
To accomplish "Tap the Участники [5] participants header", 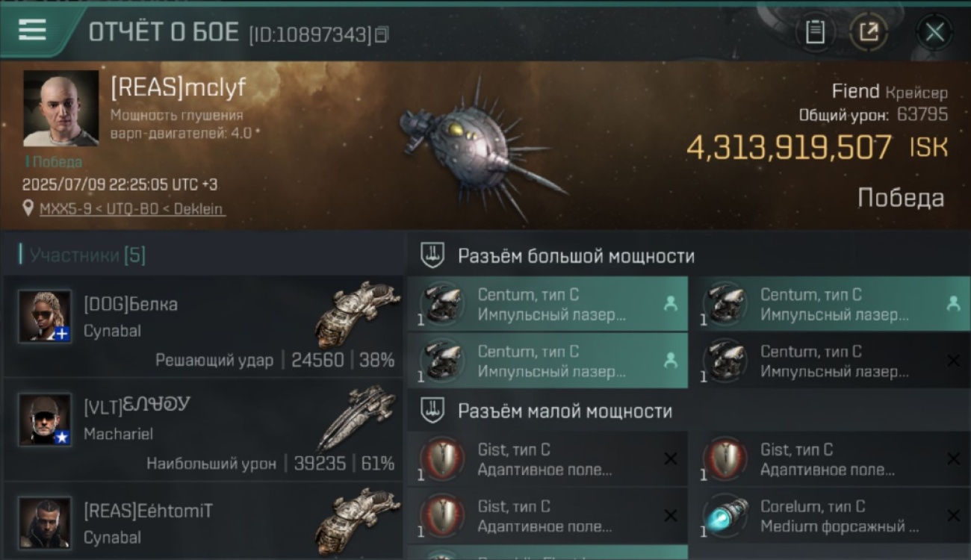I will 87,255.
